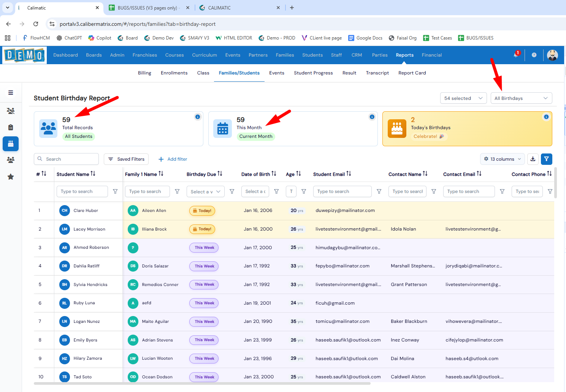
Task: Click the birthday cake sidebar icon
Action: point(11,144)
